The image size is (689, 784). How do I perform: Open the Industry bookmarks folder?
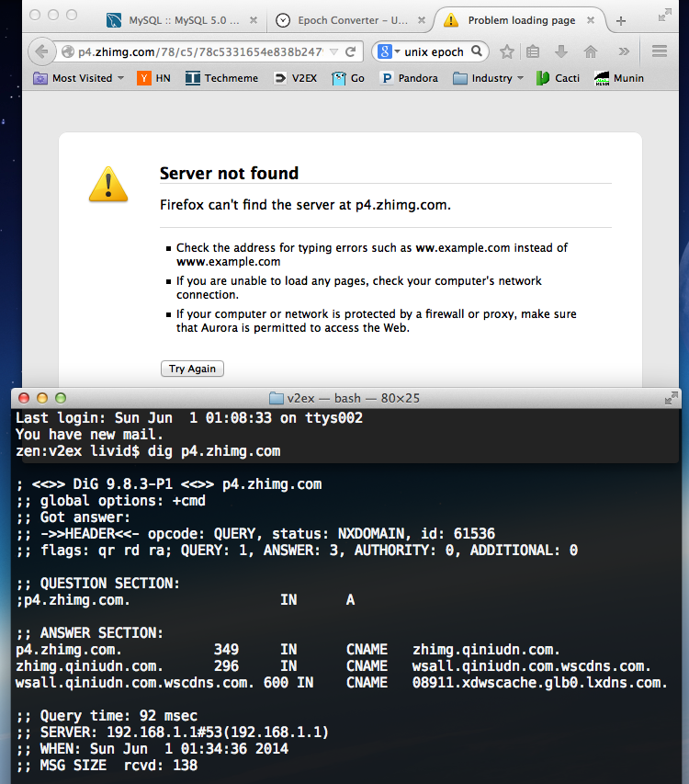(x=488, y=78)
